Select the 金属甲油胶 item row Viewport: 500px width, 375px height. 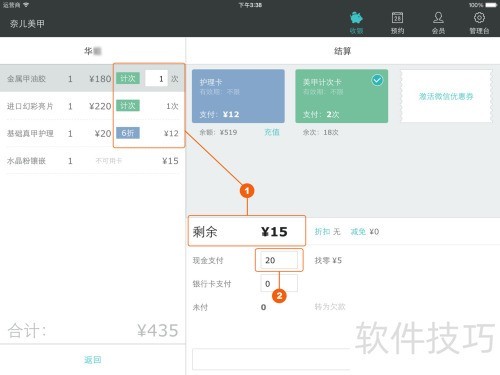92,79
